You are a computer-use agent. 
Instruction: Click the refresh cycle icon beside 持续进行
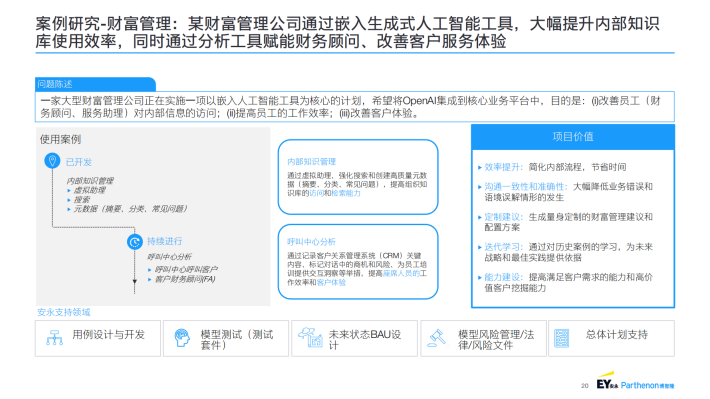[134, 242]
